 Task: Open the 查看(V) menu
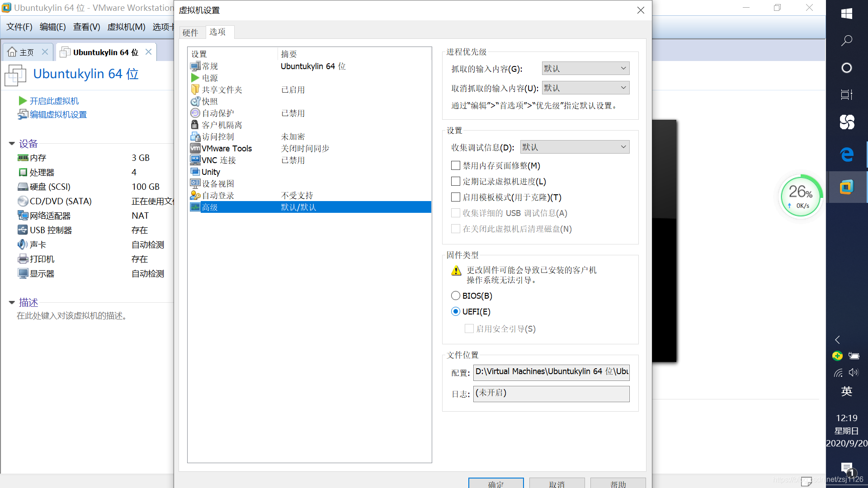tap(87, 27)
